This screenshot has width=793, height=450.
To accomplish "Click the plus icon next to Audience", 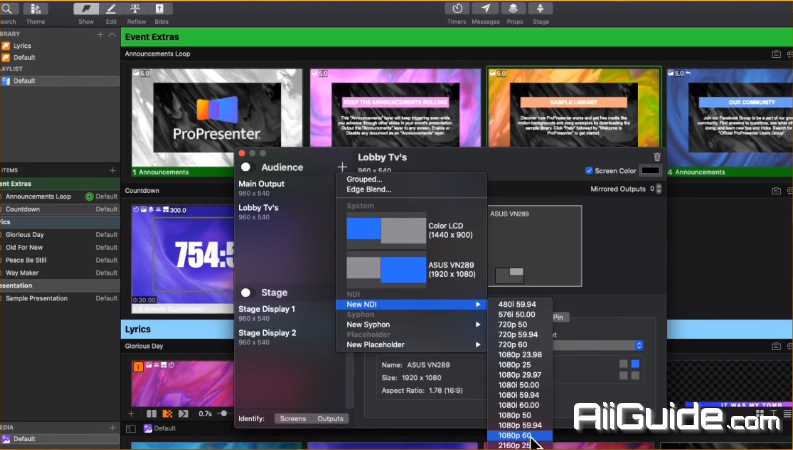I will tap(342, 167).
